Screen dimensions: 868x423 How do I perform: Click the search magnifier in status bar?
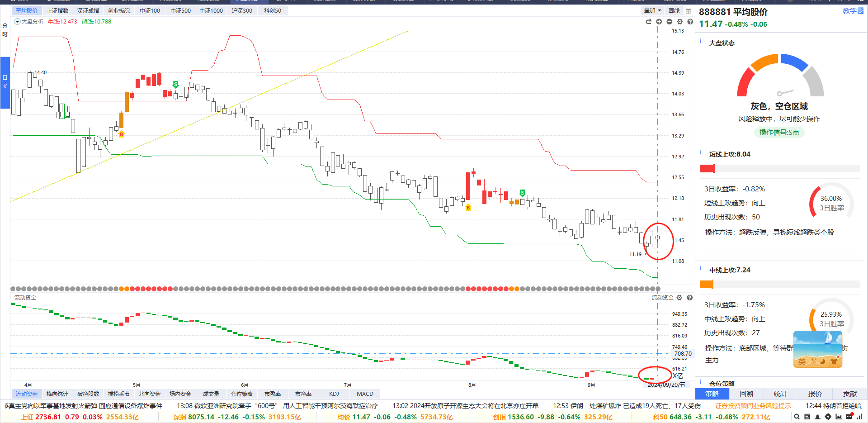[x=797, y=417]
